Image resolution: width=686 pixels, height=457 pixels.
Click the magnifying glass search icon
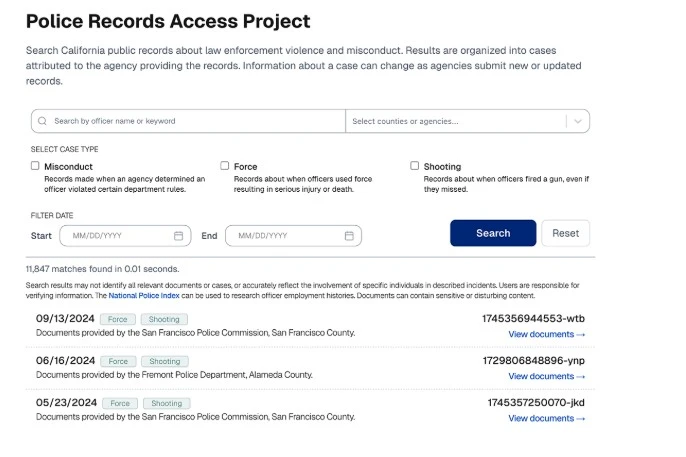42,121
